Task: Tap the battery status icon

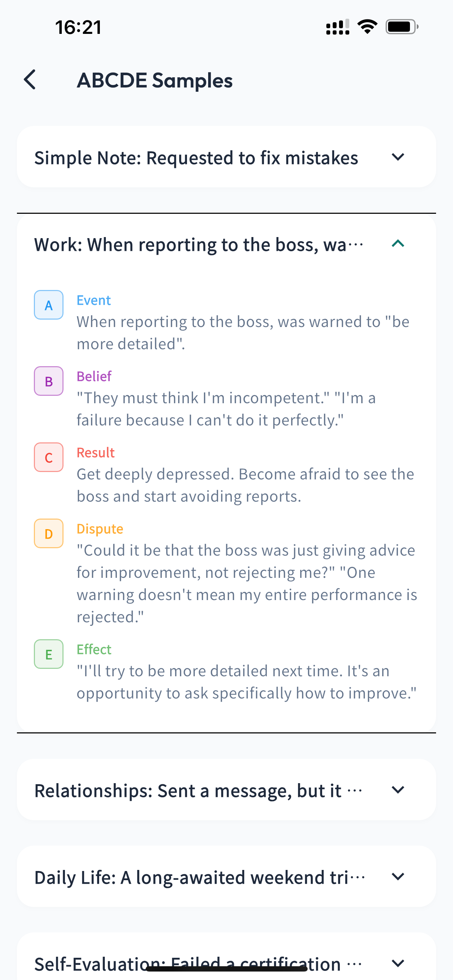Action: click(402, 26)
